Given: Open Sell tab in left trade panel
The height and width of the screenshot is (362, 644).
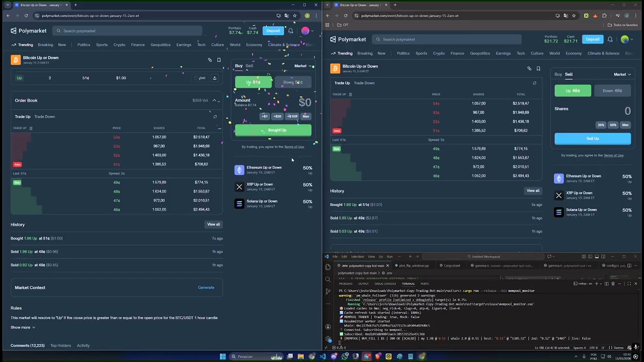Looking at the screenshot, I should [x=249, y=66].
